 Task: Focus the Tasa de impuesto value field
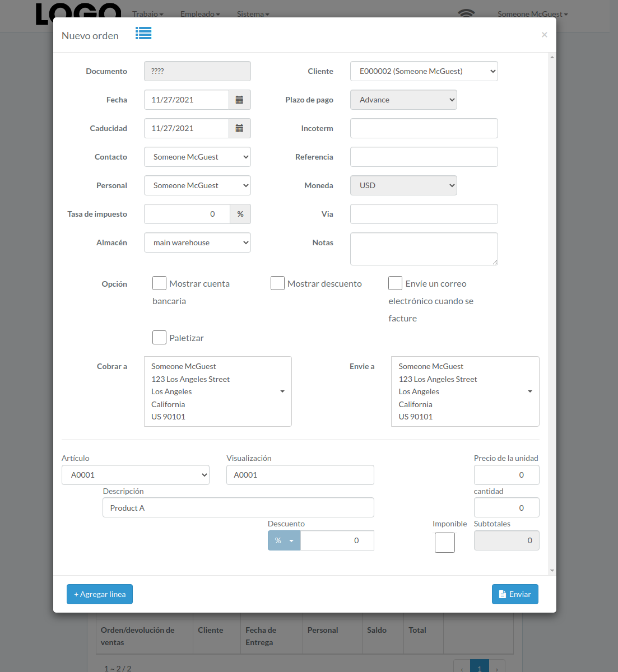tap(187, 214)
